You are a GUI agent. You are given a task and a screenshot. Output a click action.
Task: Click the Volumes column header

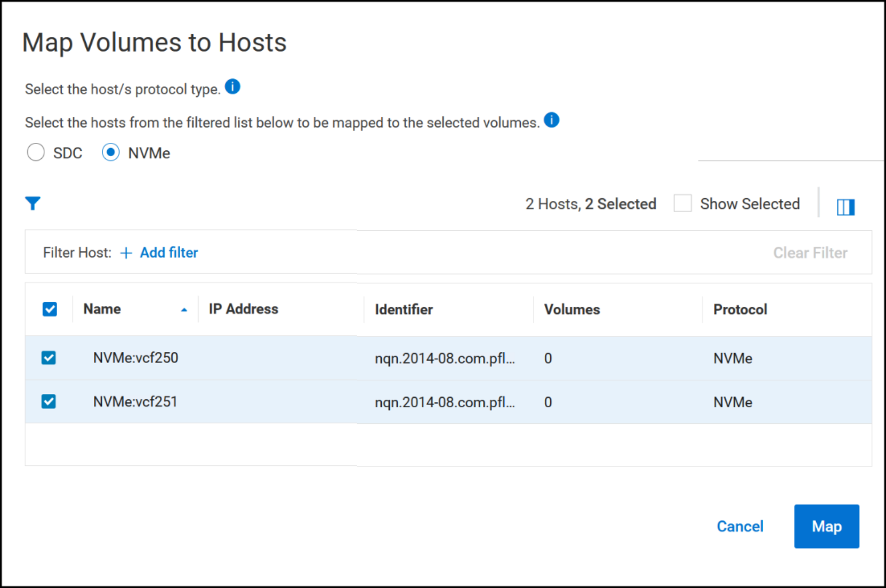(572, 310)
